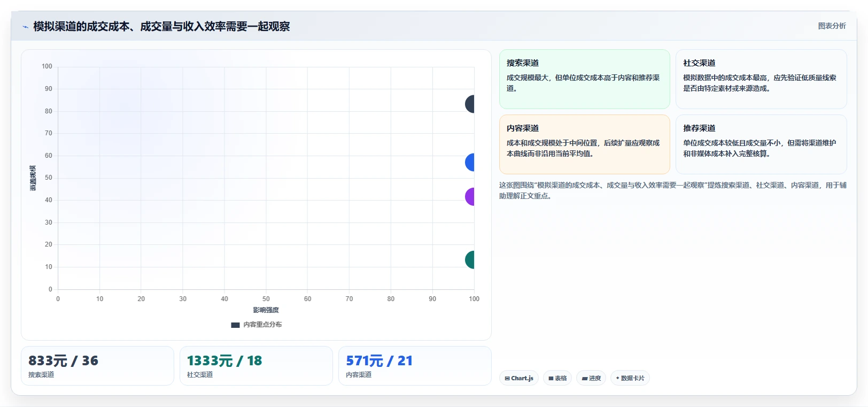Viewport: 868px width, 407px height.
Task: Click the 内容重点分布 legend label
Action: [262, 325]
